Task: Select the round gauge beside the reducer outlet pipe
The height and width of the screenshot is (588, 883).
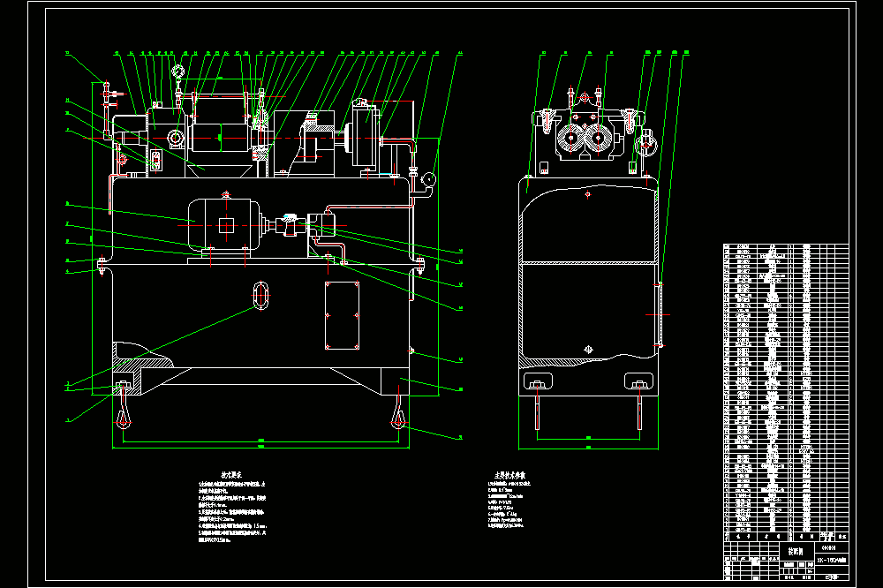Action: point(428,180)
